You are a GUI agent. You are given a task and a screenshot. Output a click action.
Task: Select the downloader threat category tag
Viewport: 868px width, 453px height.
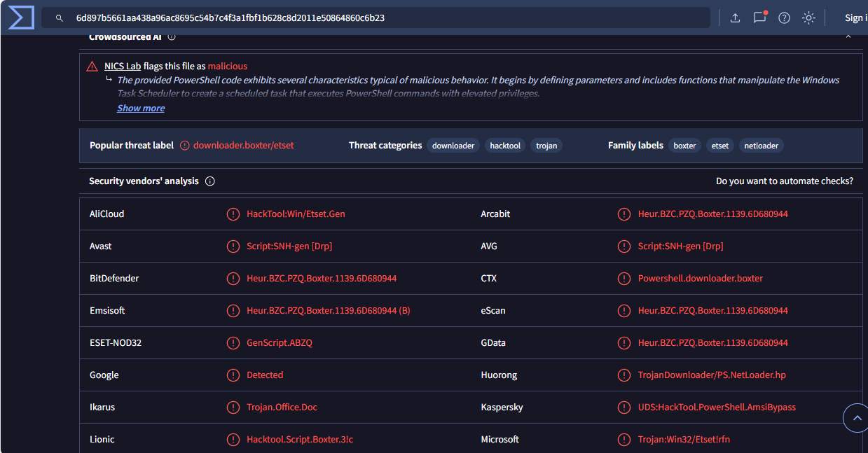point(453,146)
